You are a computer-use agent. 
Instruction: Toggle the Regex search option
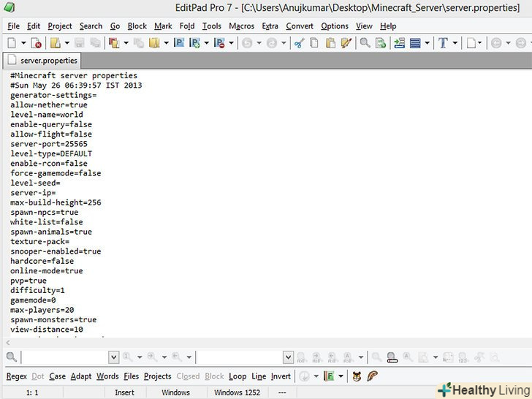[16, 376]
